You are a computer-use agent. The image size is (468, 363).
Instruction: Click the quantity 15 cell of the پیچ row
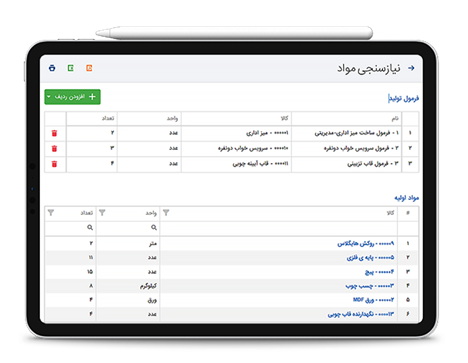[x=70, y=272]
